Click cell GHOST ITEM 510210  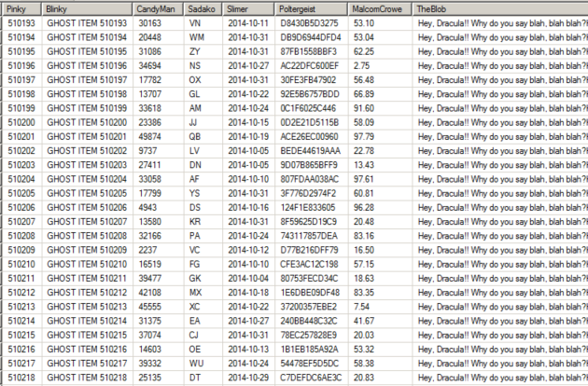87,264
